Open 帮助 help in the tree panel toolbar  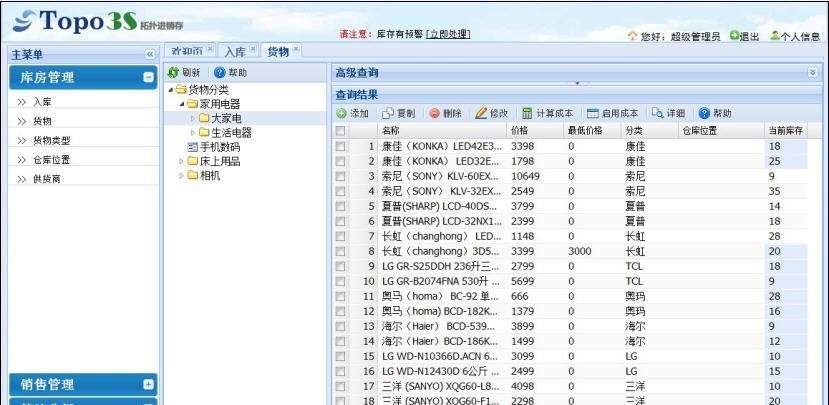click(x=231, y=72)
